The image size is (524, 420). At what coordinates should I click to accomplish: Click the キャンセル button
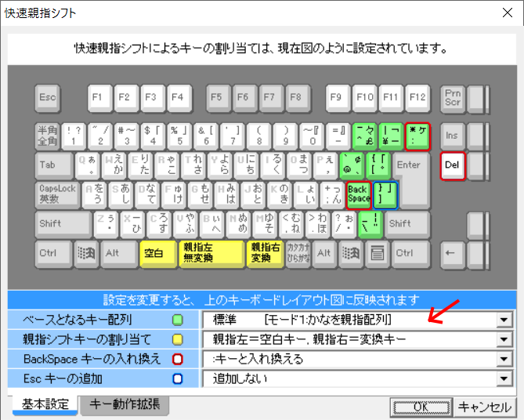coord(485,407)
